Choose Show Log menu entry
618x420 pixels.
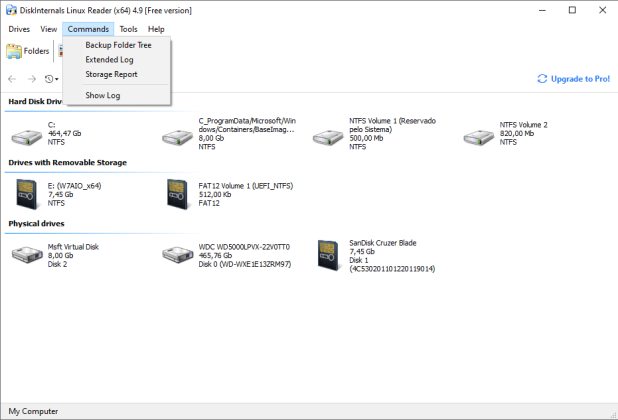[x=102, y=95]
